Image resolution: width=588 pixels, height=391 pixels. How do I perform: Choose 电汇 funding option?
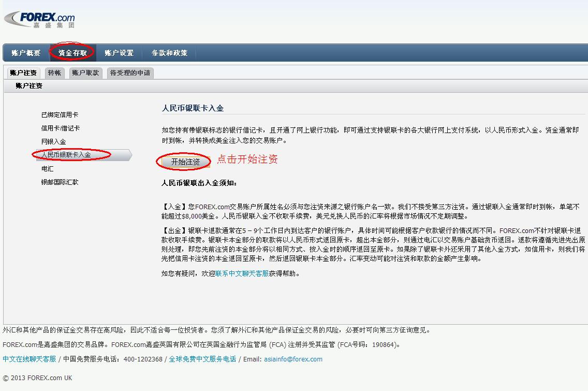pyautogui.click(x=47, y=169)
